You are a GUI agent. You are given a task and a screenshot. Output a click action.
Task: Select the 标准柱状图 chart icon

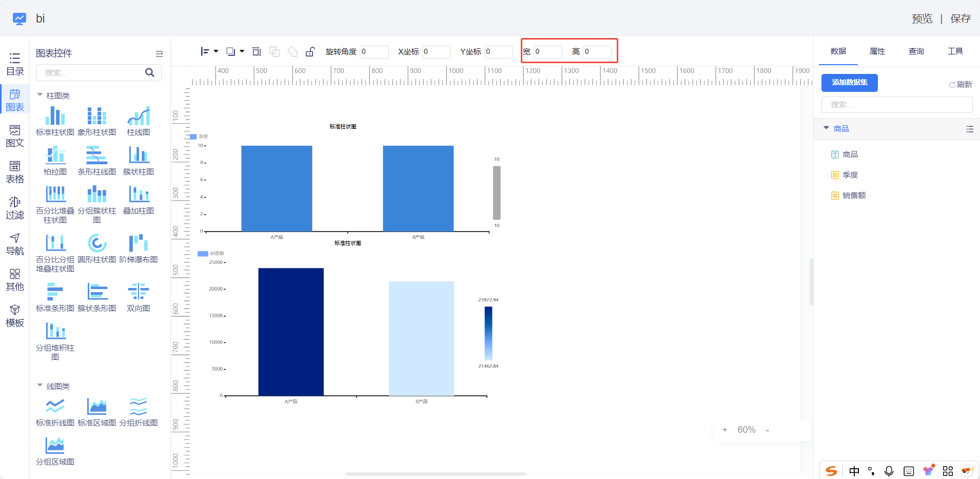[55, 116]
